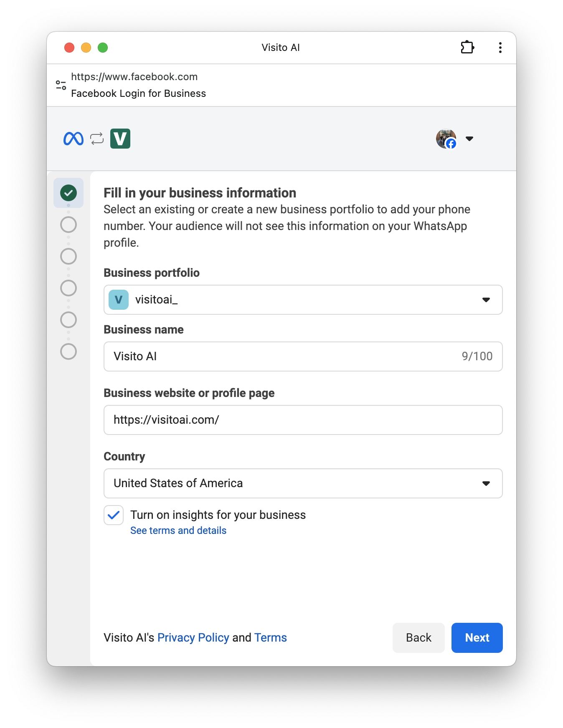Edit the Business name field
The image size is (563, 728).
tap(303, 356)
